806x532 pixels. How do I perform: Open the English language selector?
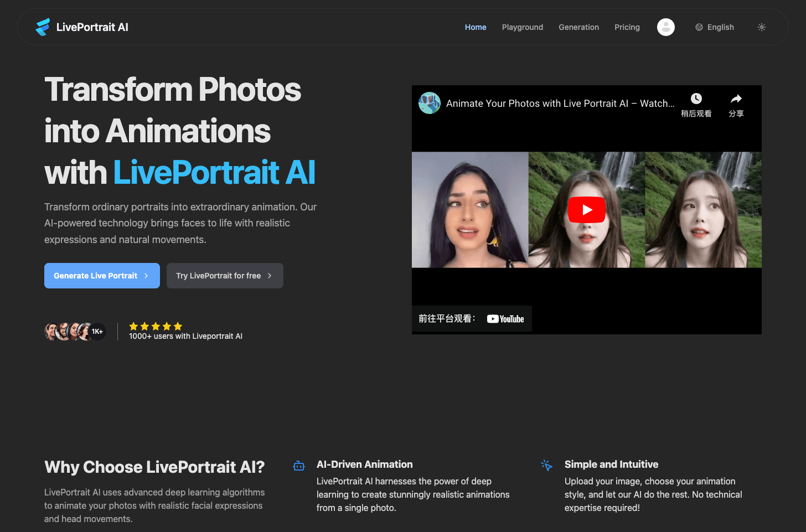721,27
